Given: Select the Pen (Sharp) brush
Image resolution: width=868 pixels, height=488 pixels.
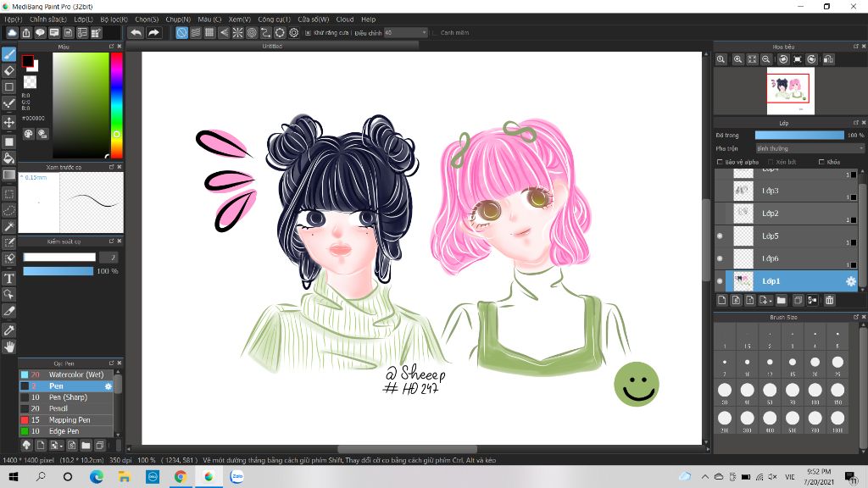Looking at the screenshot, I should pyautogui.click(x=66, y=397).
